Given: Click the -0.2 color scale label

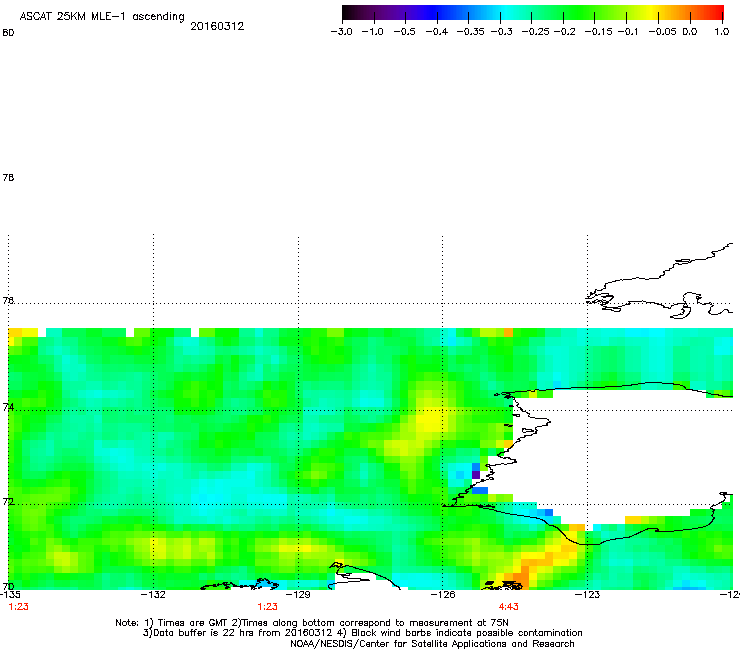Looking at the screenshot, I should pos(564,32).
